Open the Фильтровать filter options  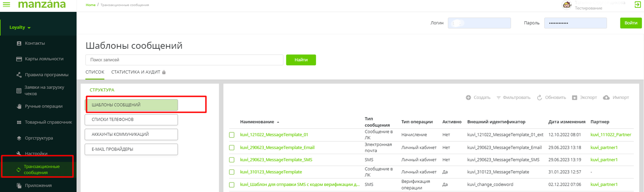click(x=513, y=98)
